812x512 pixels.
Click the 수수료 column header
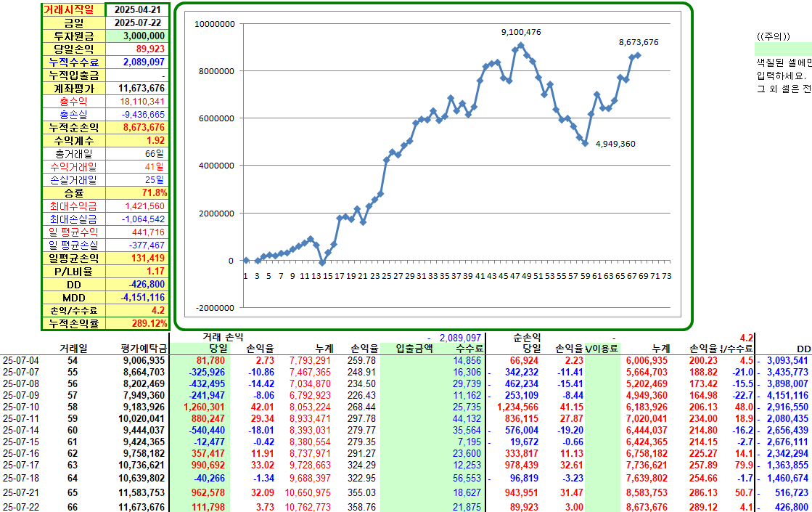469,349
